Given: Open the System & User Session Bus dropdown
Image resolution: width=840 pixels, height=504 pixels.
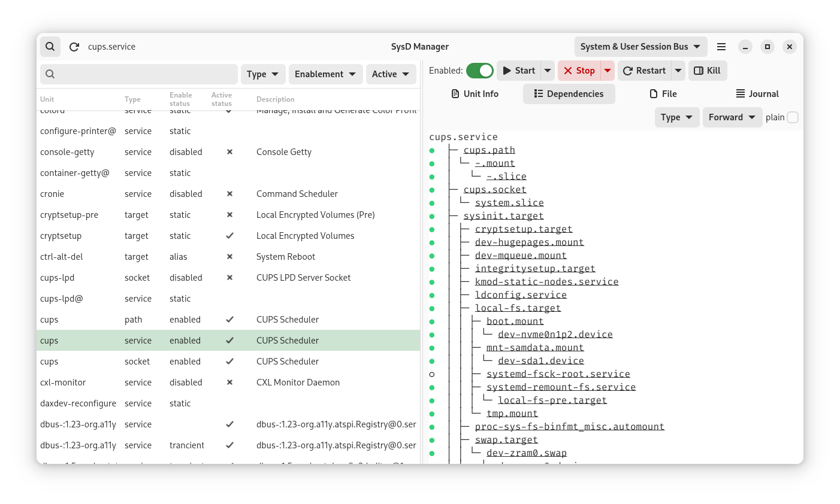Looking at the screenshot, I should (641, 47).
